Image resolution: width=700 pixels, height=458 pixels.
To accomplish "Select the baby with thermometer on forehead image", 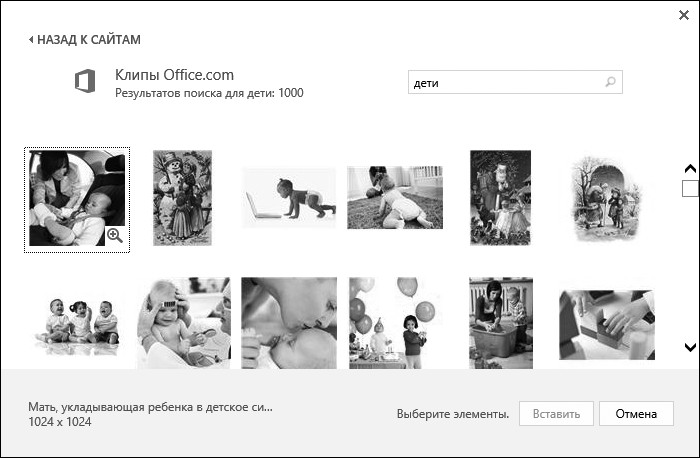I will pos(182,323).
